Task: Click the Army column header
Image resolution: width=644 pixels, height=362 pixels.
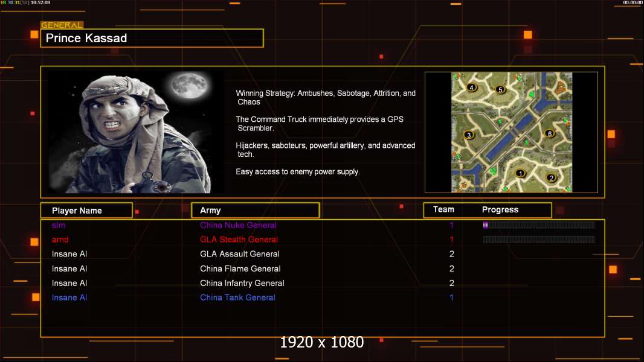Action: click(256, 211)
